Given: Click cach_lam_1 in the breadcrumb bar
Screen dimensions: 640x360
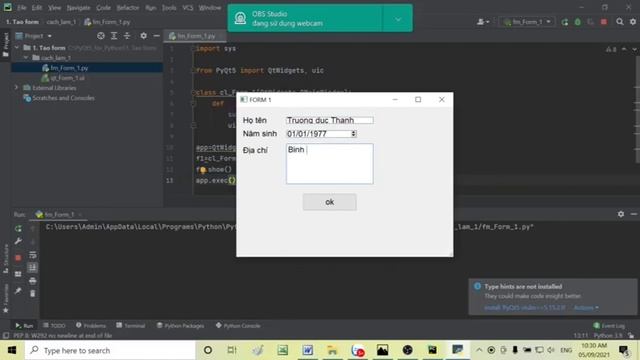Looking at the screenshot, I should pyautogui.click(x=61, y=22).
